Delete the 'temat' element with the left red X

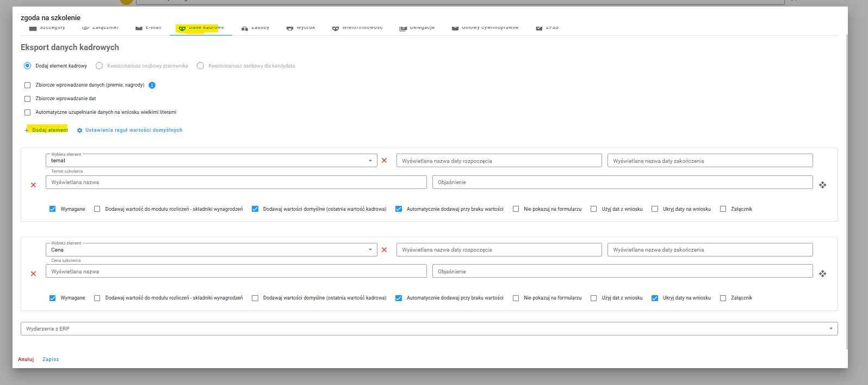click(33, 185)
